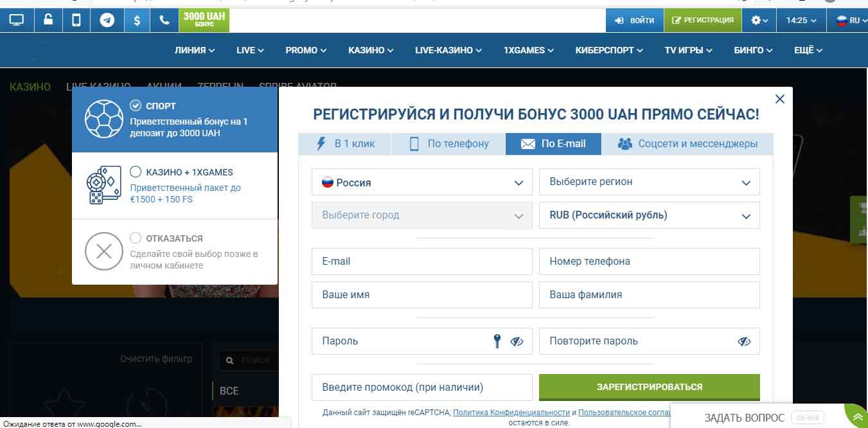Viewport: 868px width, 428px height.
Task: Switch to the В 1 клик tab
Action: click(x=344, y=144)
